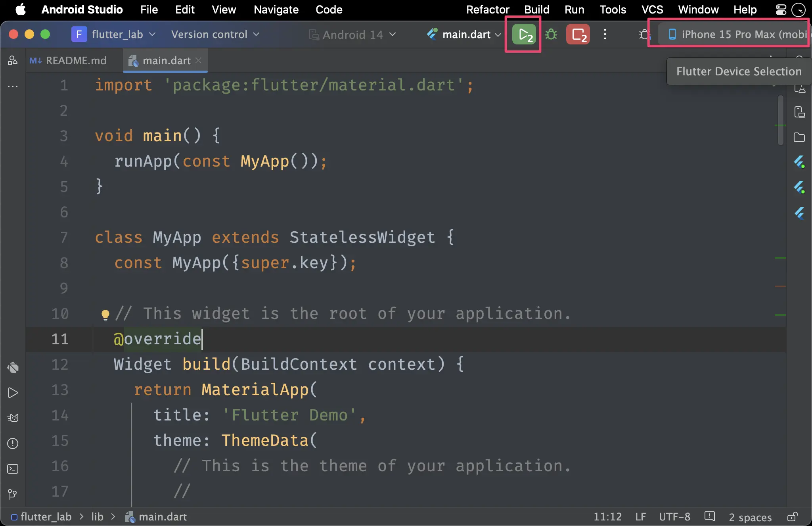Stop the app with the red Stop button

pos(578,35)
